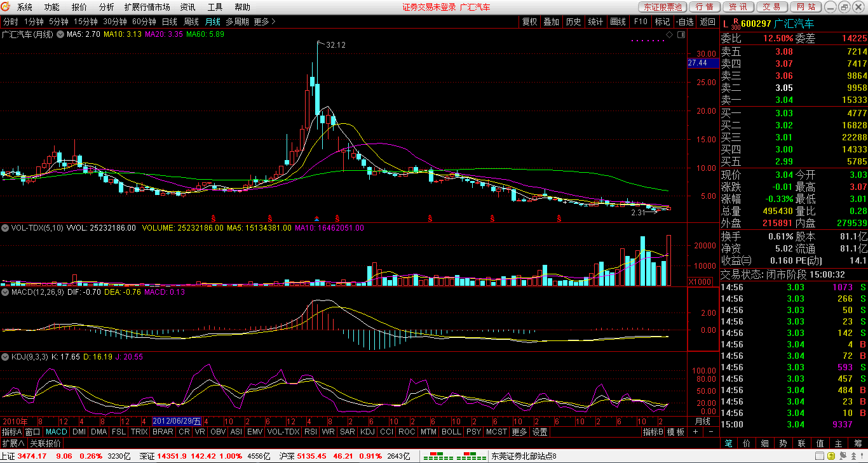The image size is (868, 463).
Task: Switch to 日线 daily chart
Action: 170,22
